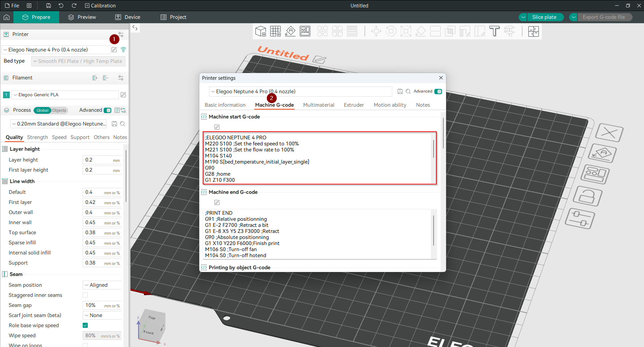
Task: Open the process settings list icon
Action: [117, 110]
